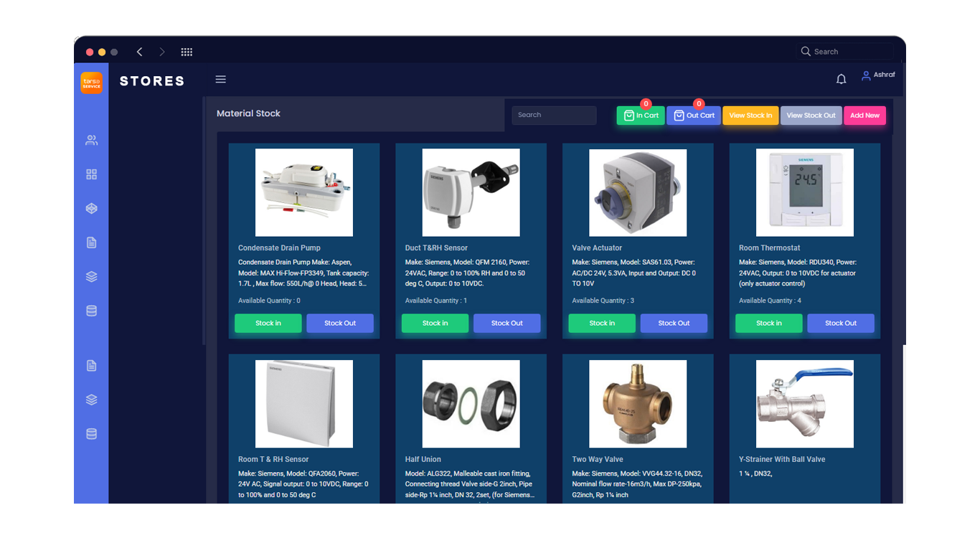Focus the Material Stock search field

pyautogui.click(x=553, y=115)
